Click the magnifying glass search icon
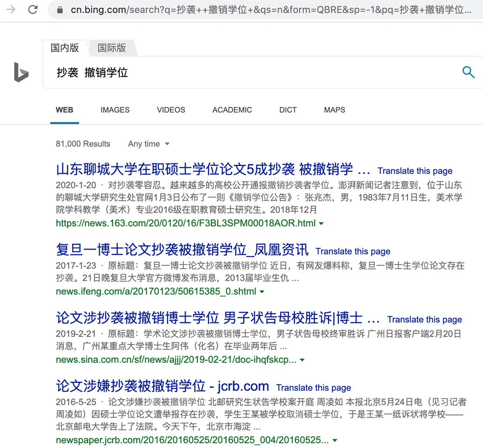This screenshot has height=448, width=483. click(468, 72)
